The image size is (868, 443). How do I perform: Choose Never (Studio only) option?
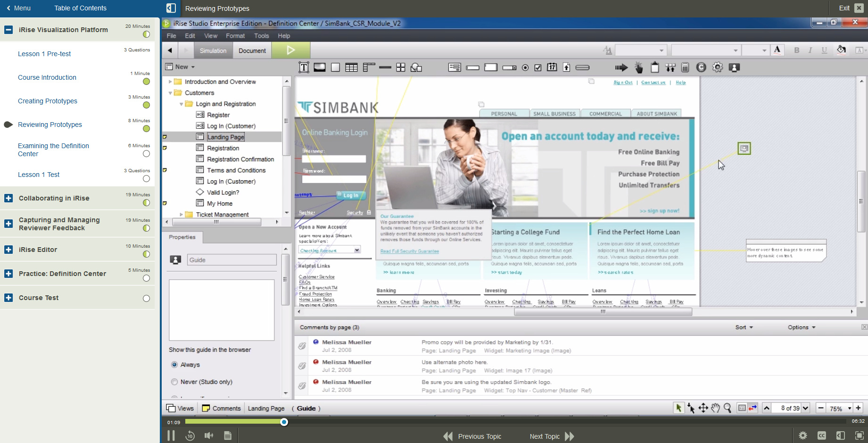point(174,382)
